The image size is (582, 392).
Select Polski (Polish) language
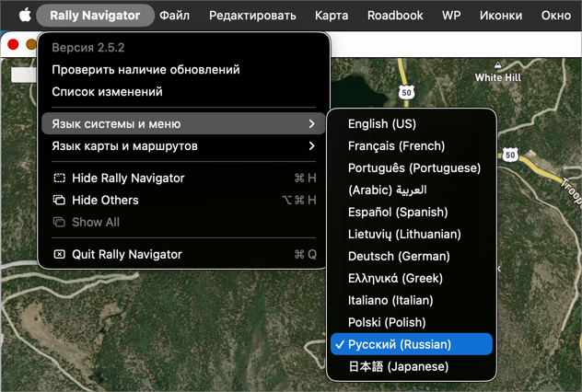coord(412,322)
